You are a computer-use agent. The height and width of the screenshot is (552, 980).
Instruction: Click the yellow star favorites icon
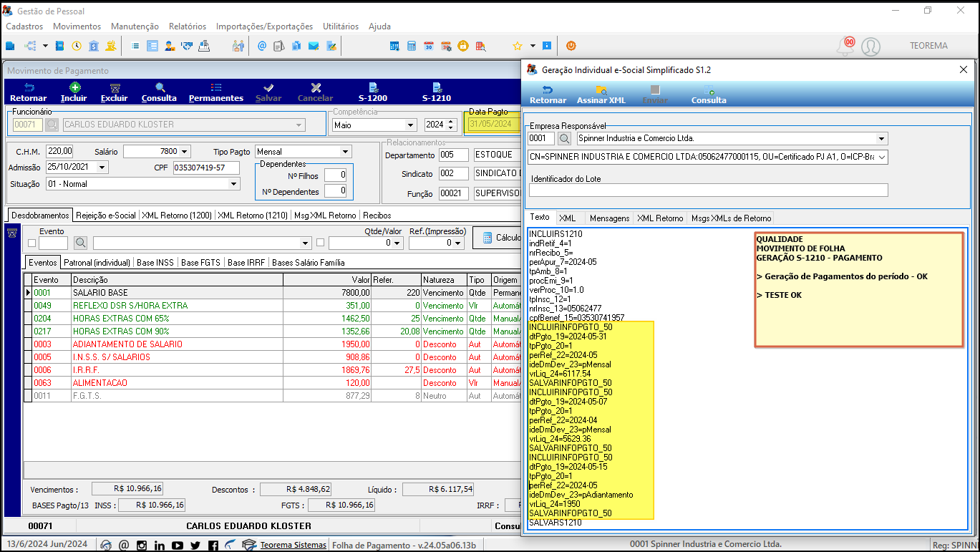pyautogui.click(x=517, y=46)
